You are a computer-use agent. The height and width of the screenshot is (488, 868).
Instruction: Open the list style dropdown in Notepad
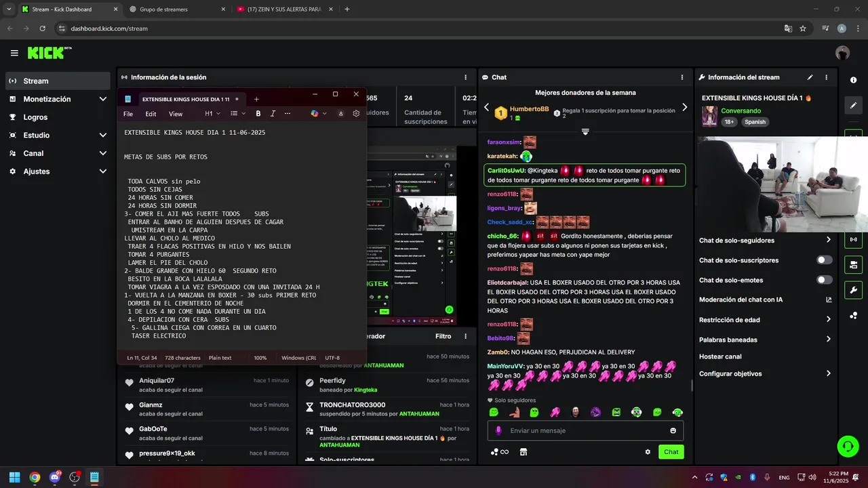(x=237, y=114)
